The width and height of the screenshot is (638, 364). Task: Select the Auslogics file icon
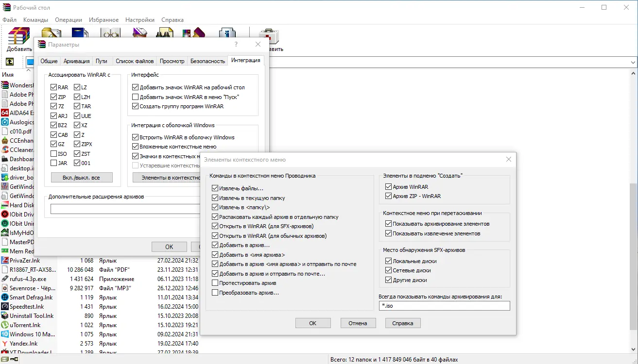click(x=5, y=122)
